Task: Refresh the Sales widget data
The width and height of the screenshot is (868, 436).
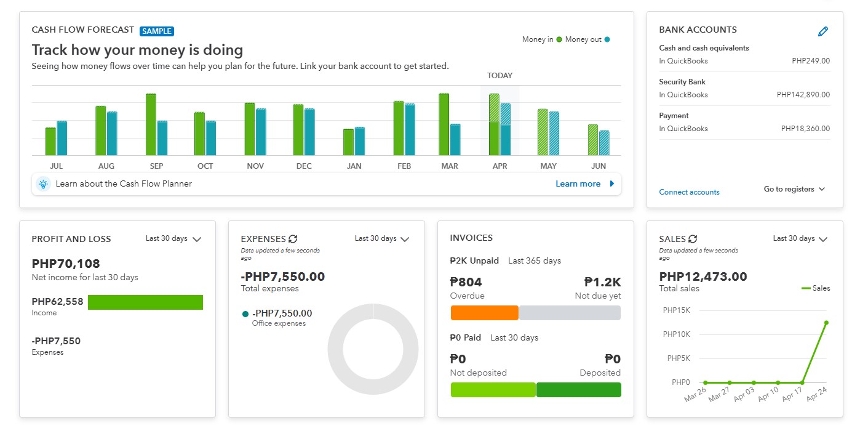Action: pyautogui.click(x=693, y=239)
